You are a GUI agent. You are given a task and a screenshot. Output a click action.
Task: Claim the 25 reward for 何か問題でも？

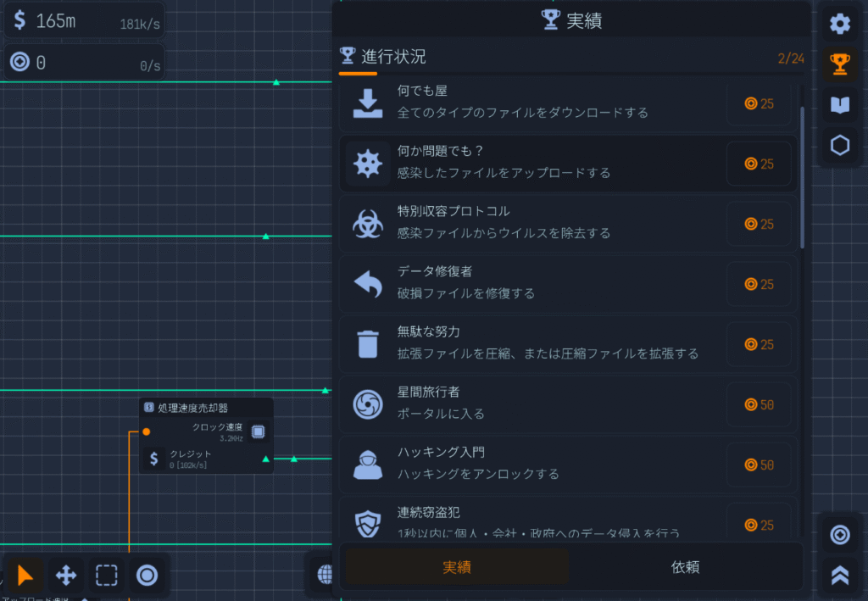[x=759, y=164]
